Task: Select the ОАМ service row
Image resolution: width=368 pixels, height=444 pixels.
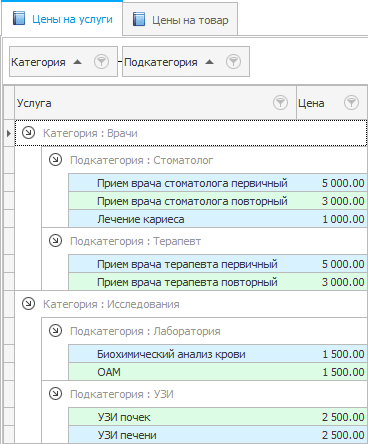Action: tap(218, 372)
